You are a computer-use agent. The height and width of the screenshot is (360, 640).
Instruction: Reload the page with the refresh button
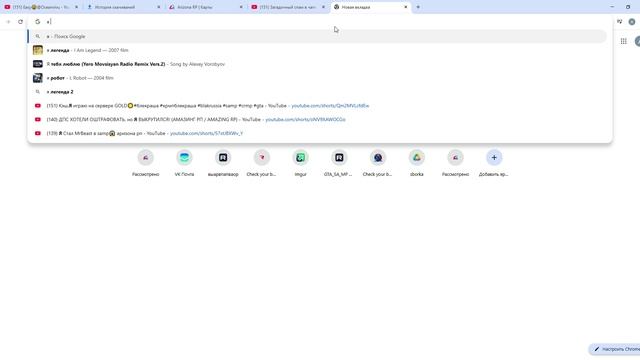[x=20, y=22]
